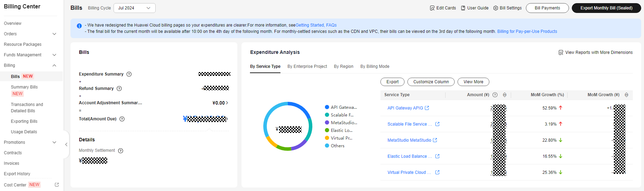Viewport: 644px width, 191px height.
Task: Click the help icon beside Expenditure Summary
Action: (129, 74)
